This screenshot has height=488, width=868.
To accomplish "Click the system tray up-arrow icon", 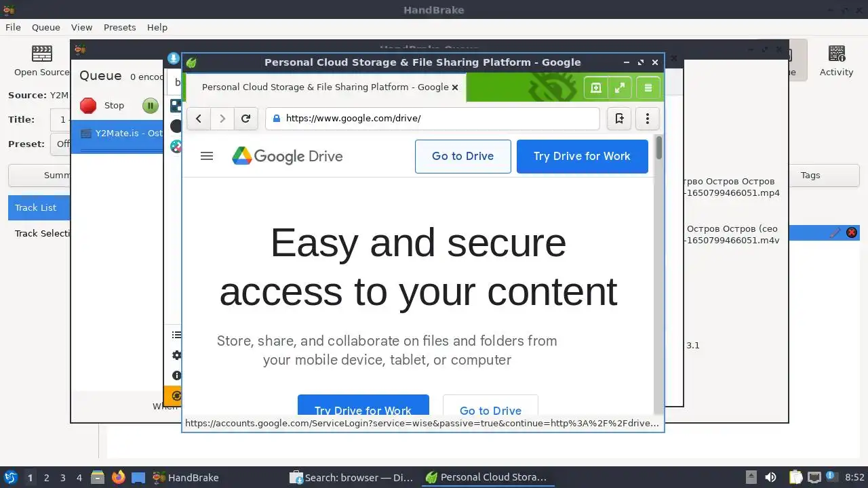I will (x=751, y=477).
